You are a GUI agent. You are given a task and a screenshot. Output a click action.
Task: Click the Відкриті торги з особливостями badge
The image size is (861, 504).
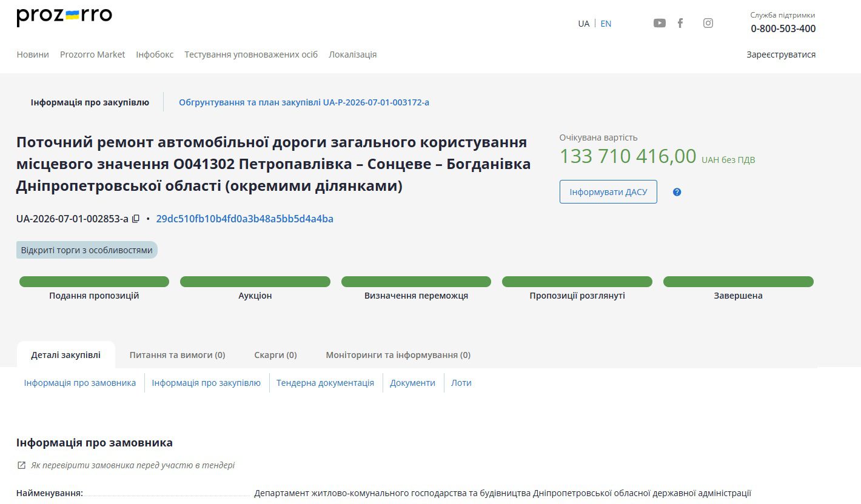87,250
